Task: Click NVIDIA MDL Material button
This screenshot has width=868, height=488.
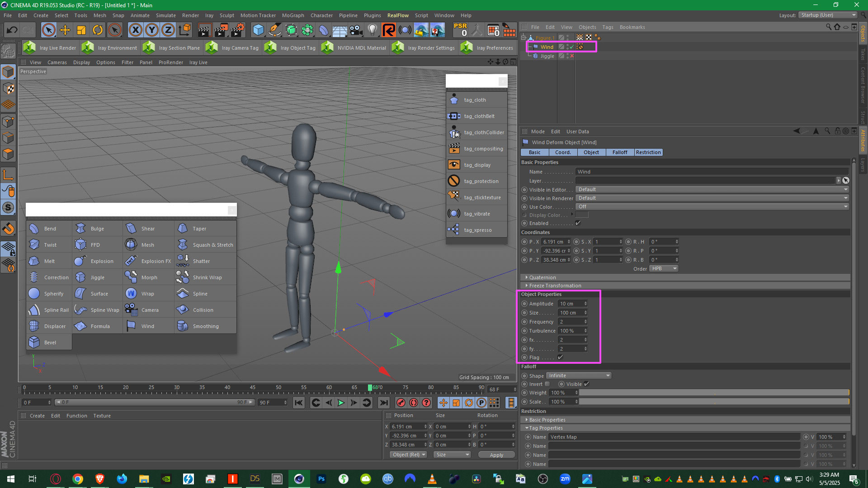Action: click(x=354, y=47)
